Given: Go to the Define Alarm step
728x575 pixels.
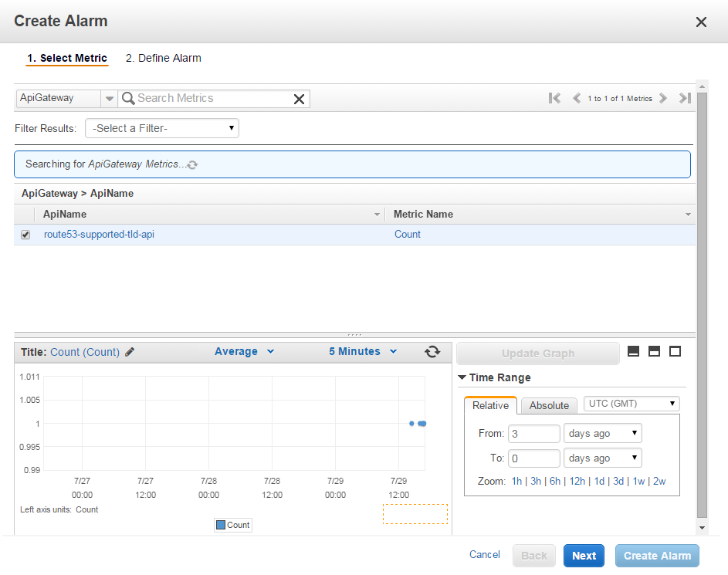Looking at the screenshot, I should (x=163, y=58).
